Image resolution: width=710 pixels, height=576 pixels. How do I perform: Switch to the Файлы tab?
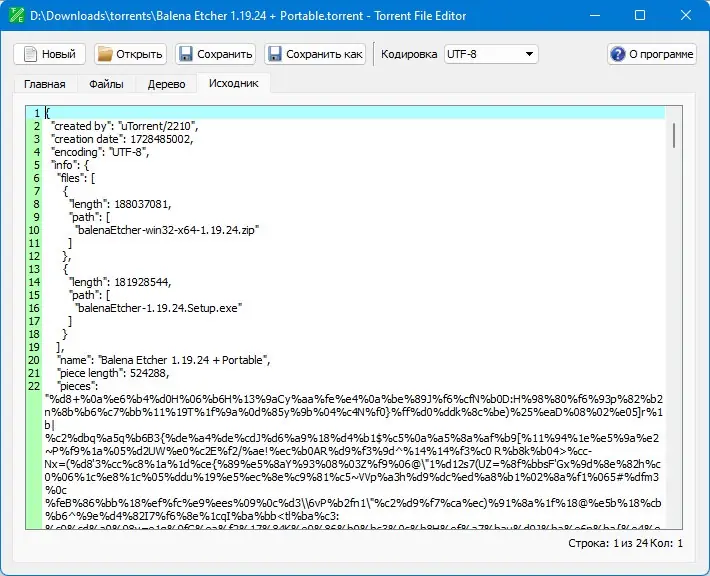[x=106, y=84]
